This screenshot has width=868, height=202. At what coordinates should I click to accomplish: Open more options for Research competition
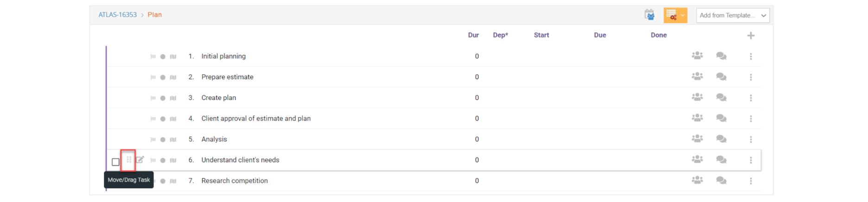(751, 181)
